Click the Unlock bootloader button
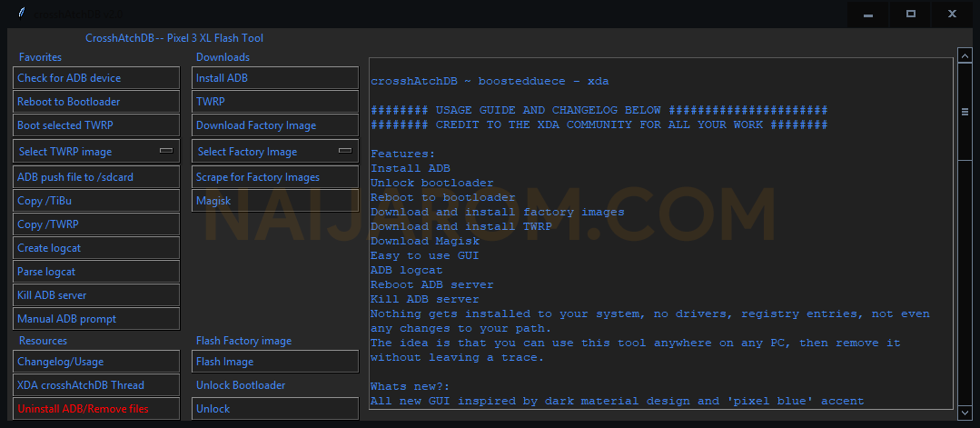This screenshot has height=428, width=980. [x=275, y=409]
